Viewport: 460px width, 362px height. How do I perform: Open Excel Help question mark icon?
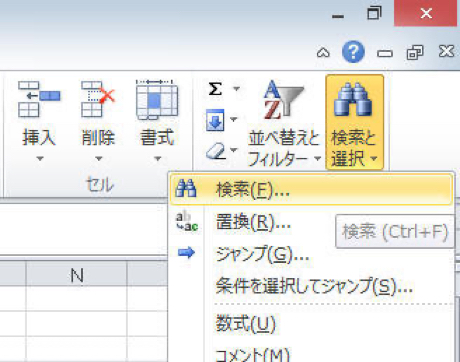[353, 52]
